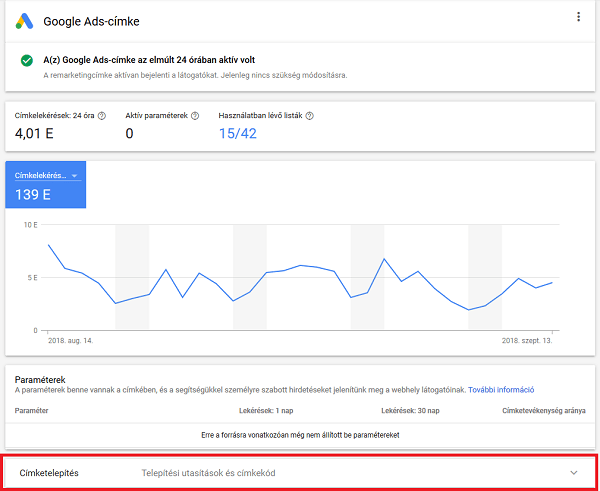Click the 2018. szept. 13. chart end date
600x491 pixels.
click(527, 341)
